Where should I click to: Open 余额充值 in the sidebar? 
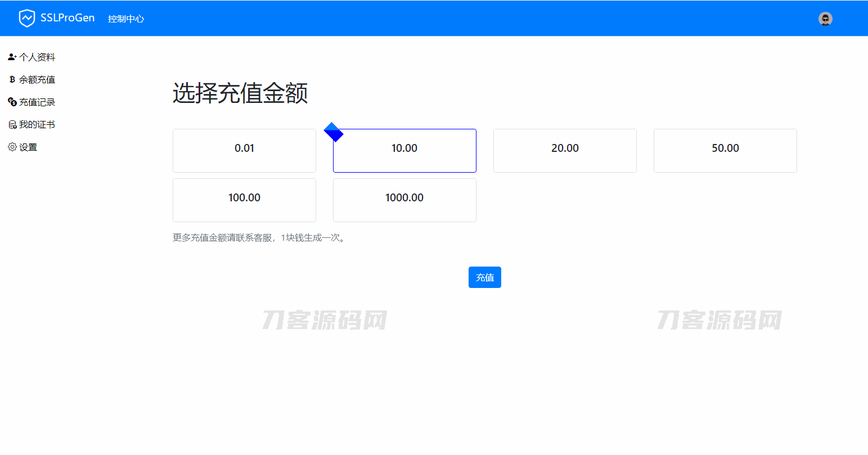37,79
